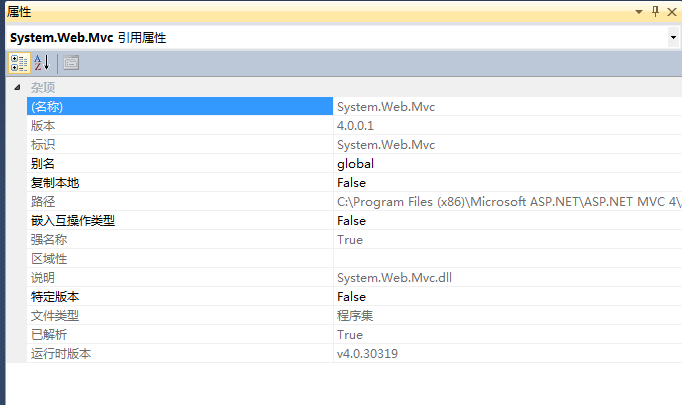The width and height of the screenshot is (682, 405).
Task: Click the 杂项 category header text
Action: [x=43, y=87]
